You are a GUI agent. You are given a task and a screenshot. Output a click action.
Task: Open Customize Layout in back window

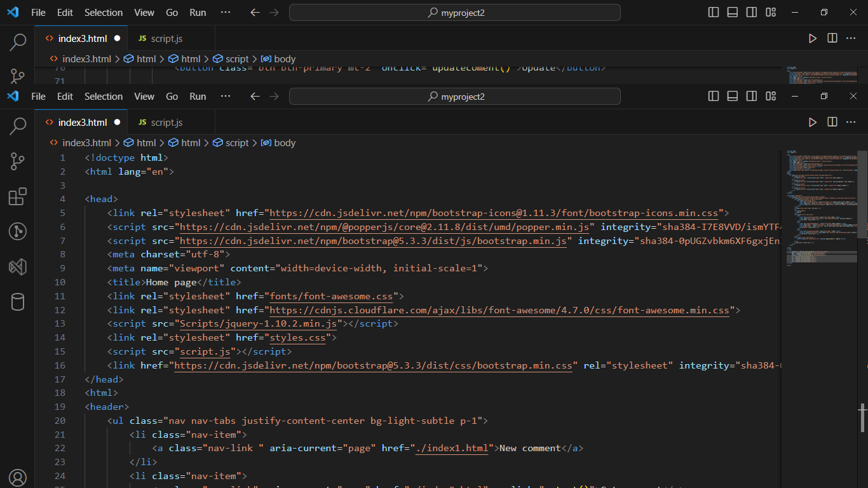[770, 13]
